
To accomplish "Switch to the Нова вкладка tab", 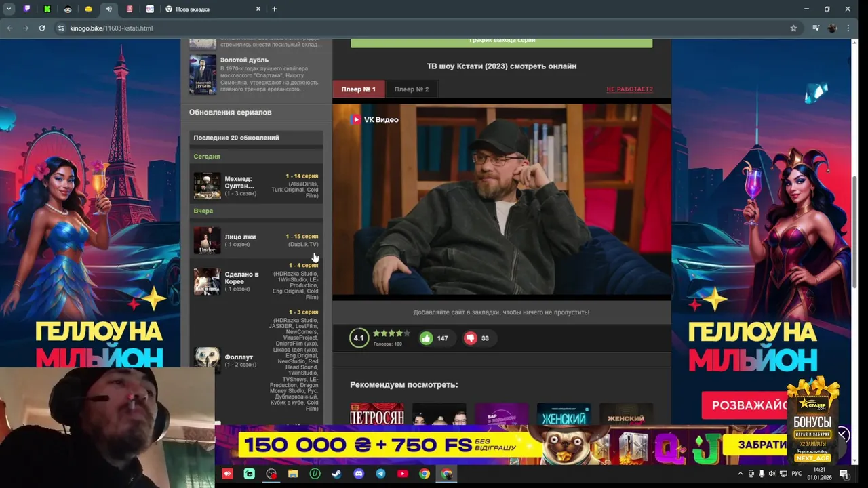I will click(212, 9).
